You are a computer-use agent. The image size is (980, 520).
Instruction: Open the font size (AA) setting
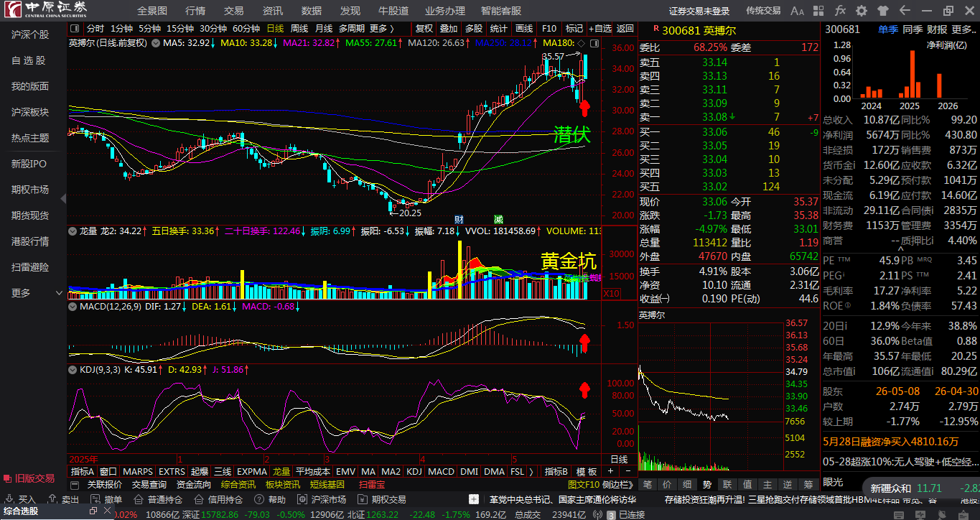coord(797,11)
